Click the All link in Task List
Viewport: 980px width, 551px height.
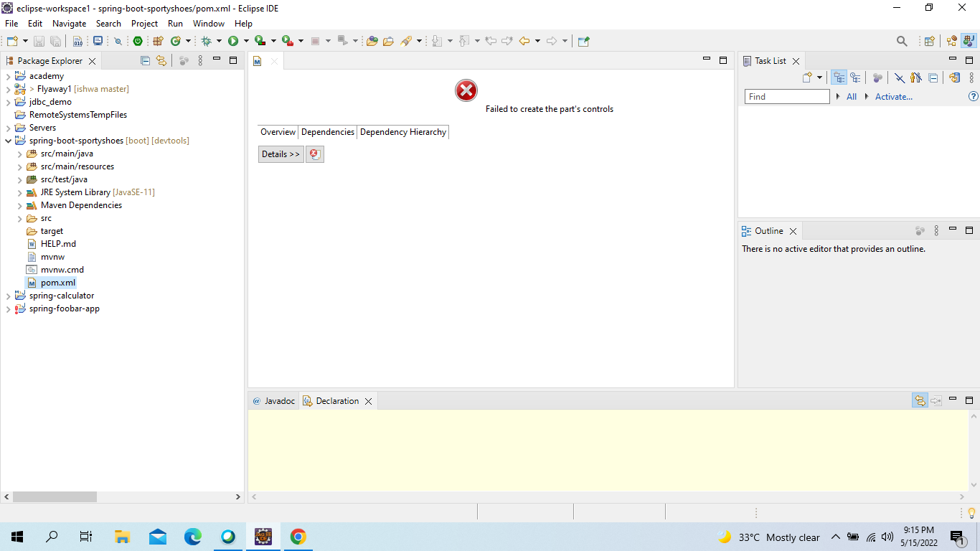pos(852,96)
